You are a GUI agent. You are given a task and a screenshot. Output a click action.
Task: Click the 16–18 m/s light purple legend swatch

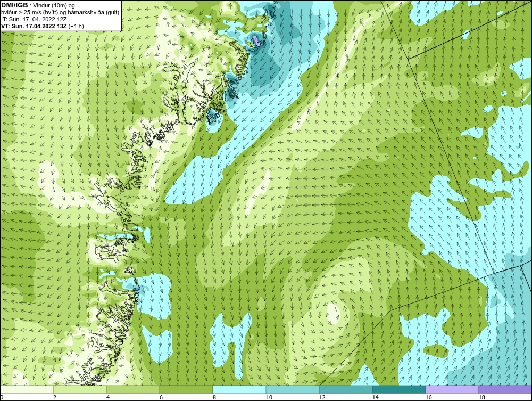(x=452, y=389)
